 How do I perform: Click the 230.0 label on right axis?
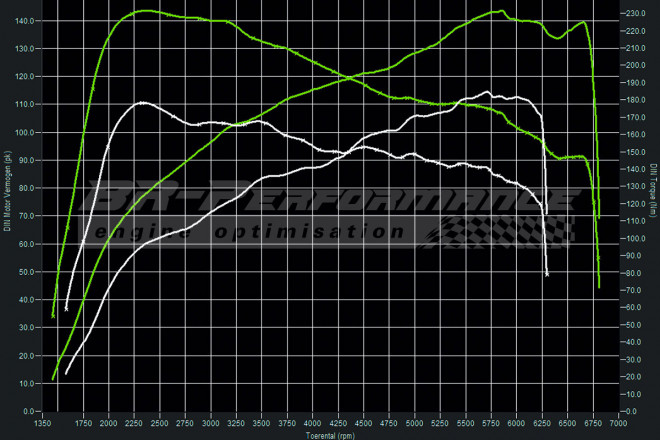point(636,14)
